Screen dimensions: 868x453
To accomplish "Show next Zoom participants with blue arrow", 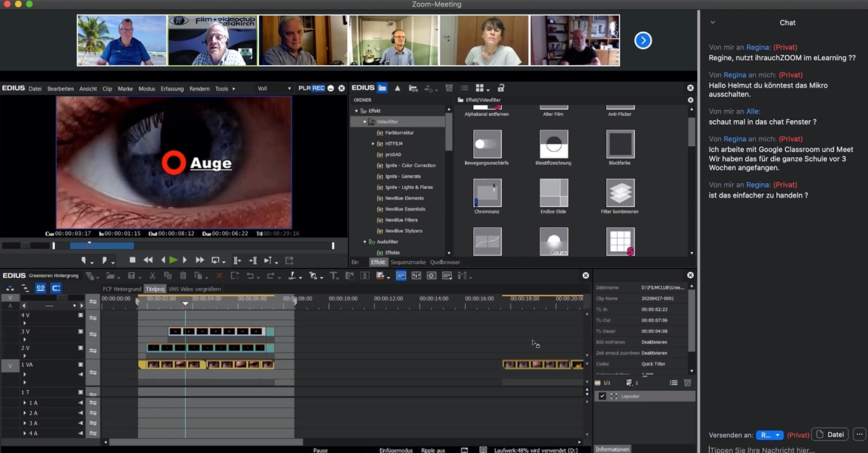I will (643, 41).
